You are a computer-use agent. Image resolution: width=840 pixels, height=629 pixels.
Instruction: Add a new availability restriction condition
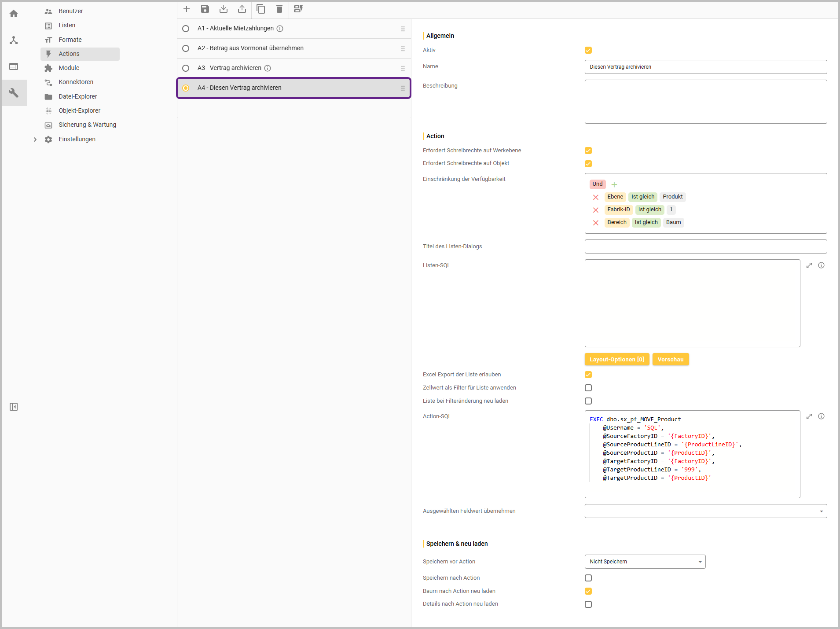click(x=614, y=184)
